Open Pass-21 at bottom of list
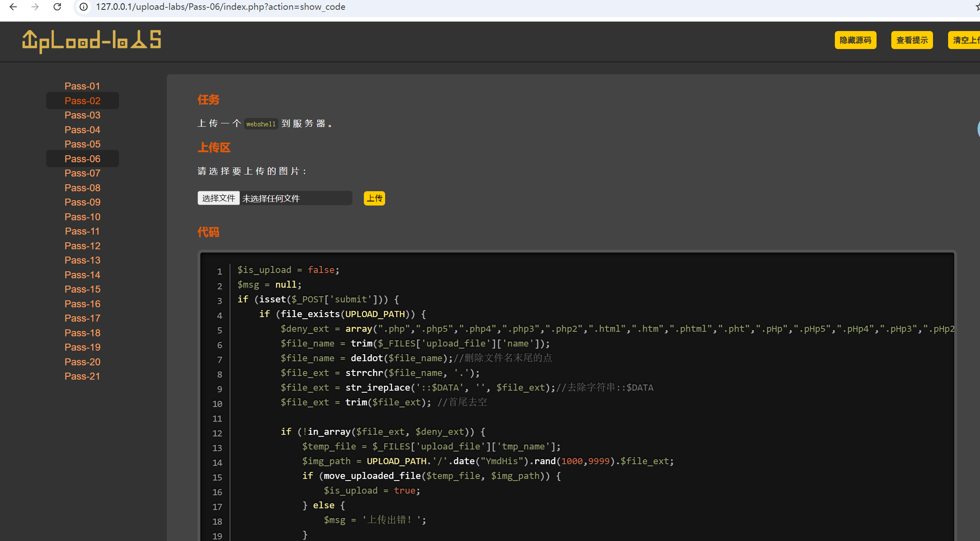980x541 pixels. click(82, 376)
